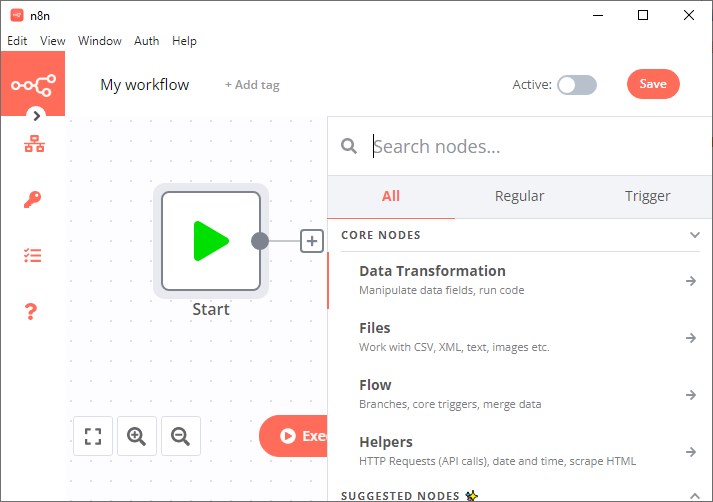Click the n8n app icon in title bar
This screenshot has height=502, width=713.
[x=17, y=15]
